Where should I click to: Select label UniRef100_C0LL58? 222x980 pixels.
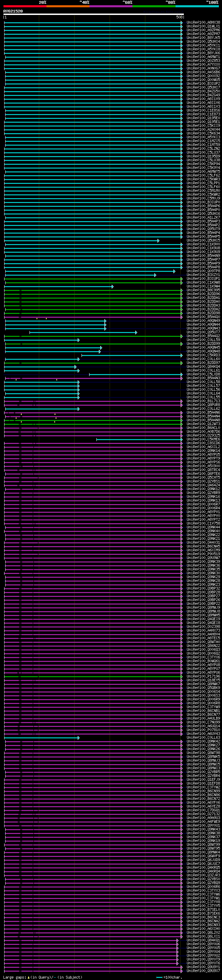click(203, 382)
